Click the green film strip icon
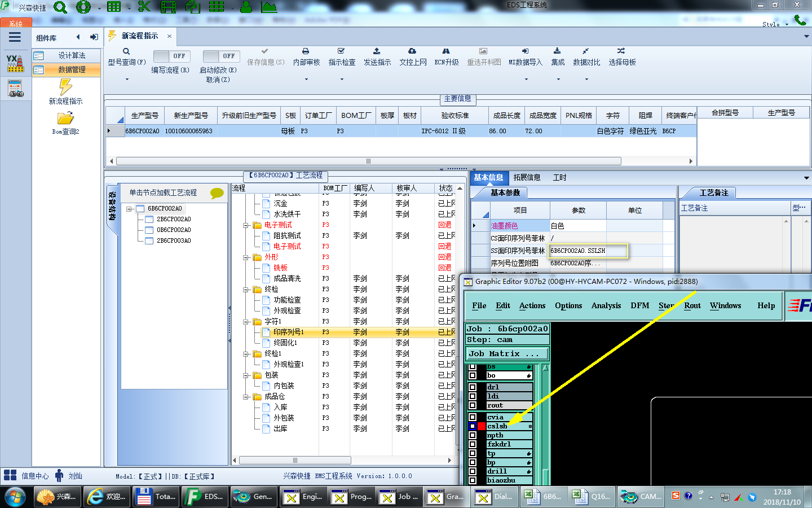Image resolution: width=812 pixels, height=508 pixels. pos(168,7)
